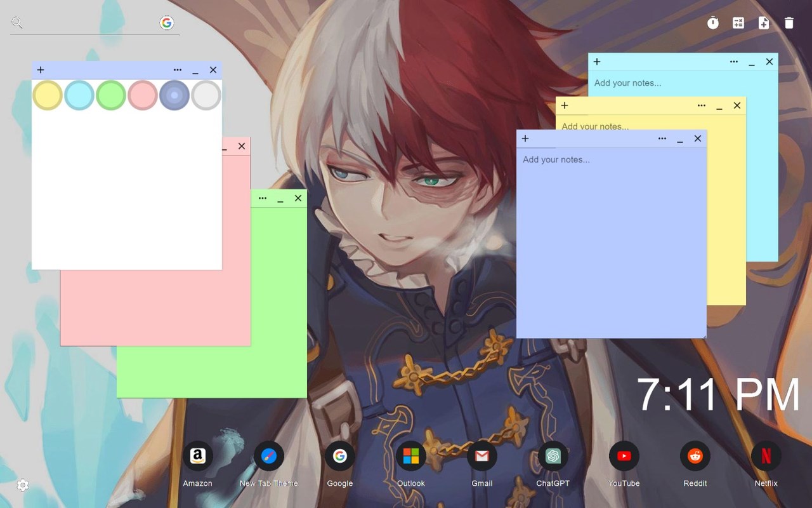Close the purple note
The width and height of the screenshot is (812, 508).
click(698, 138)
